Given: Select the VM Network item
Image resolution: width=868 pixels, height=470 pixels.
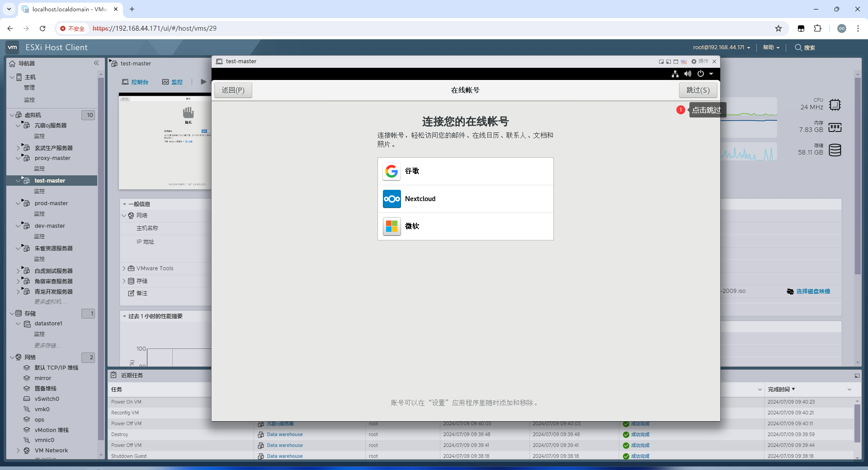Looking at the screenshot, I should pos(51,451).
